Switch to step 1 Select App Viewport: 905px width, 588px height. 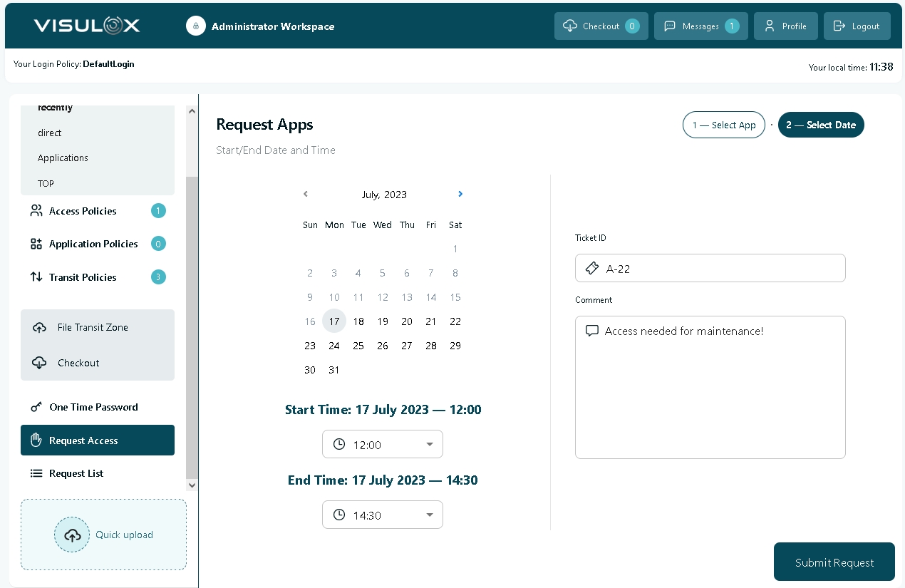[x=723, y=125]
